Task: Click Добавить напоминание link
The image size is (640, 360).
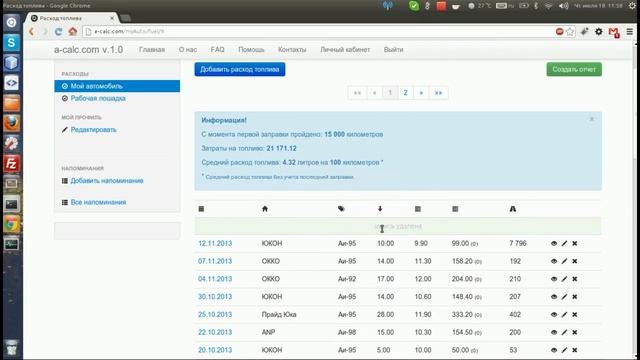Action: coord(107,181)
